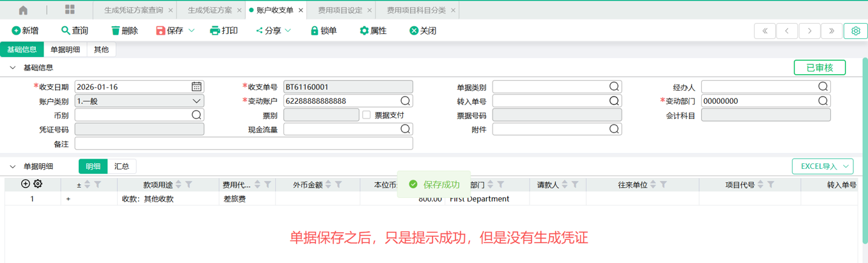
Task: Click the settings gear icon at top right
Action: pos(856,31)
